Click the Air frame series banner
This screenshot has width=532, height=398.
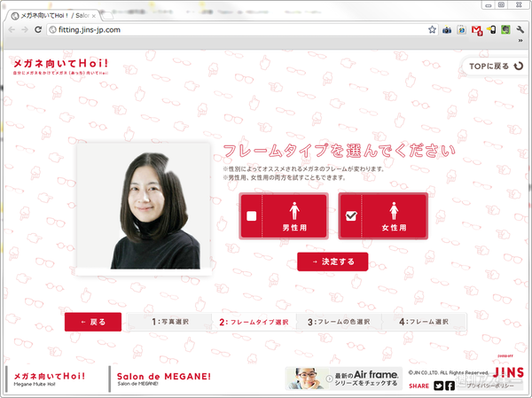coord(344,378)
